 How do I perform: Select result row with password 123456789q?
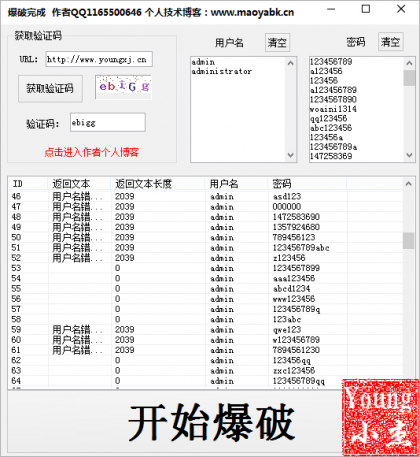(x=205, y=309)
